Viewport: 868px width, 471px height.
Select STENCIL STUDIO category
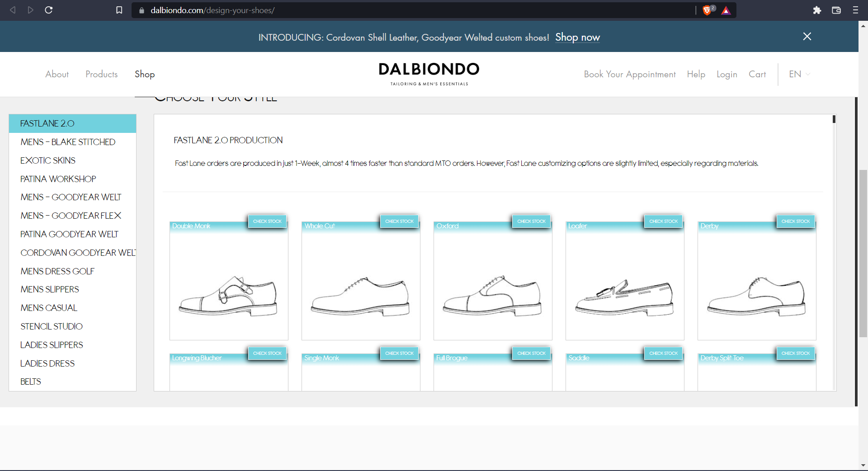72,326
